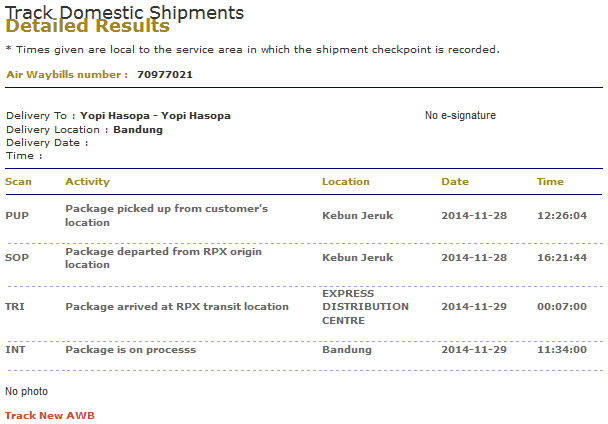Image resolution: width=608 pixels, height=424 pixels.
Task: Select the SOP scan code row
Action: coord(17,258)
